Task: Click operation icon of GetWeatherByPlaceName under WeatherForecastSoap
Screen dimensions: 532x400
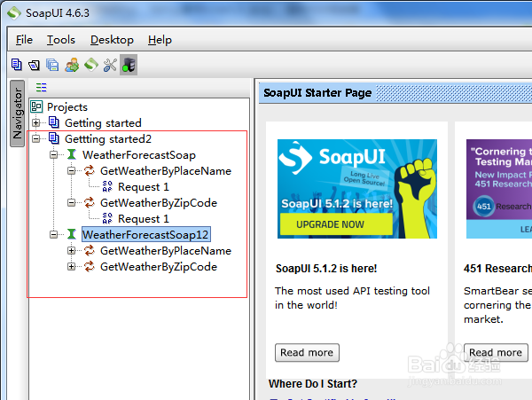Action: 90,170
